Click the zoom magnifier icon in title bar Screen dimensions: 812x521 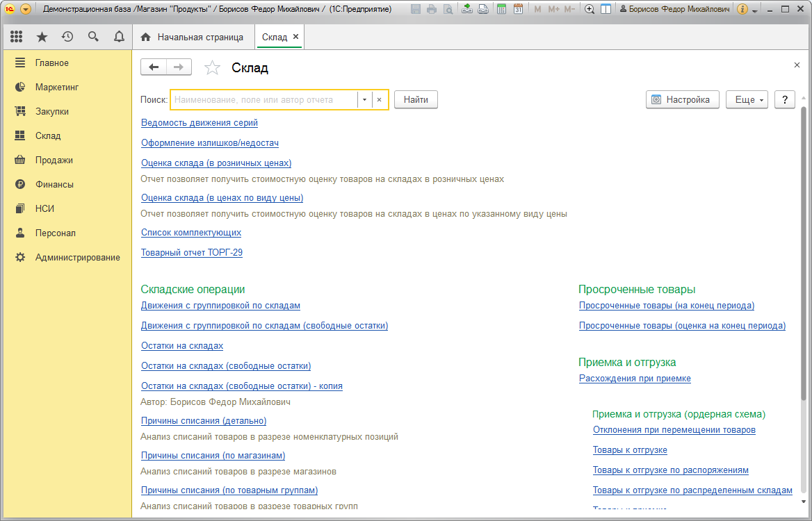pyautogui.click(x=590, y=9)
